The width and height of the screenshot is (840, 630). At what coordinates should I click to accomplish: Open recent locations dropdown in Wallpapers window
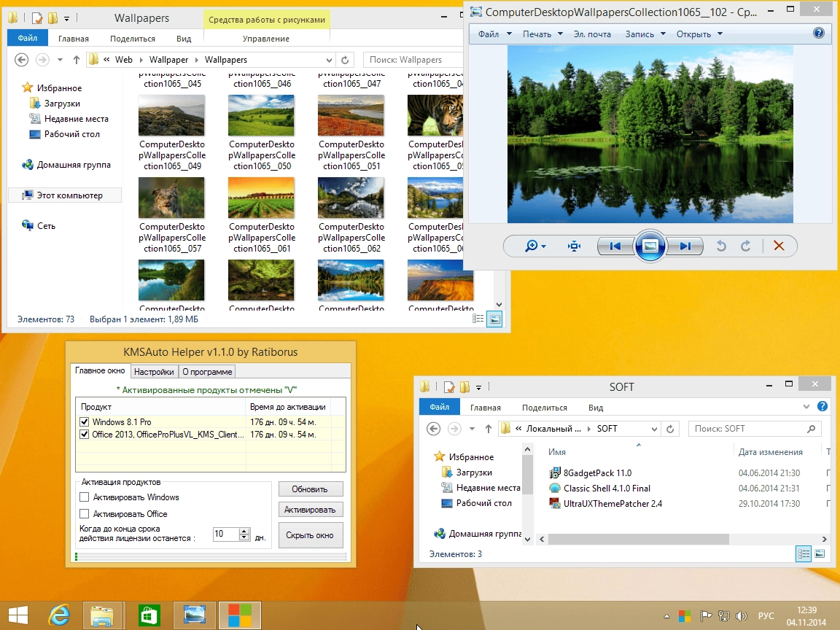[x=60, y=60]
